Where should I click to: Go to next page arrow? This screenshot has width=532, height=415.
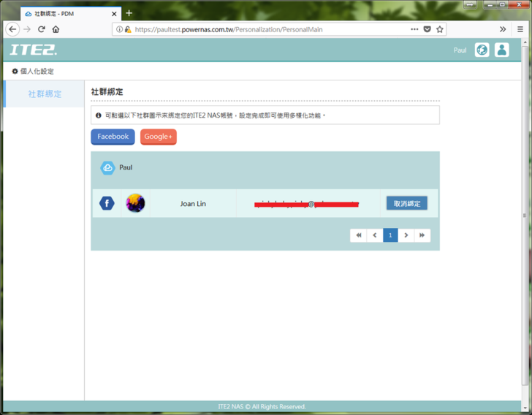click(406, 235)
